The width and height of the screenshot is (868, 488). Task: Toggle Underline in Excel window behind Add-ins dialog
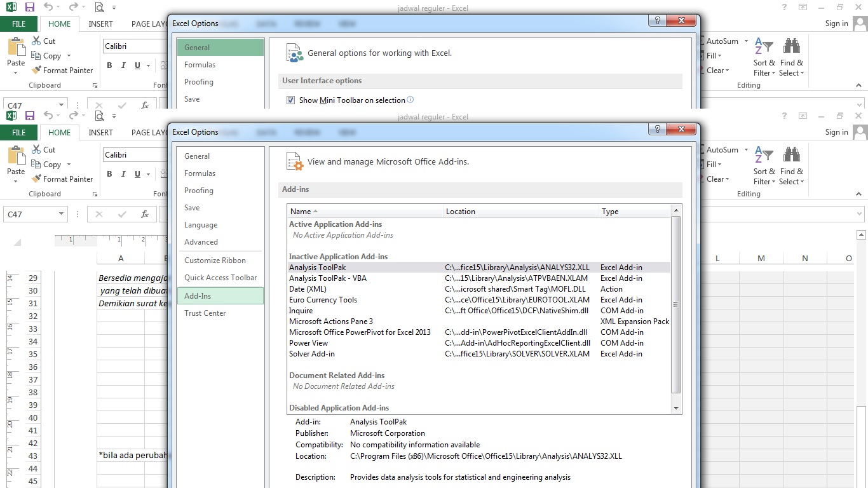click(138, 174)
